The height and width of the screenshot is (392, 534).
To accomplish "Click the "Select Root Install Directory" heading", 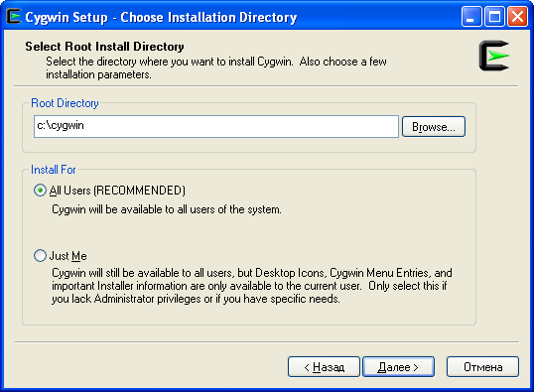I will pos(104,47).
